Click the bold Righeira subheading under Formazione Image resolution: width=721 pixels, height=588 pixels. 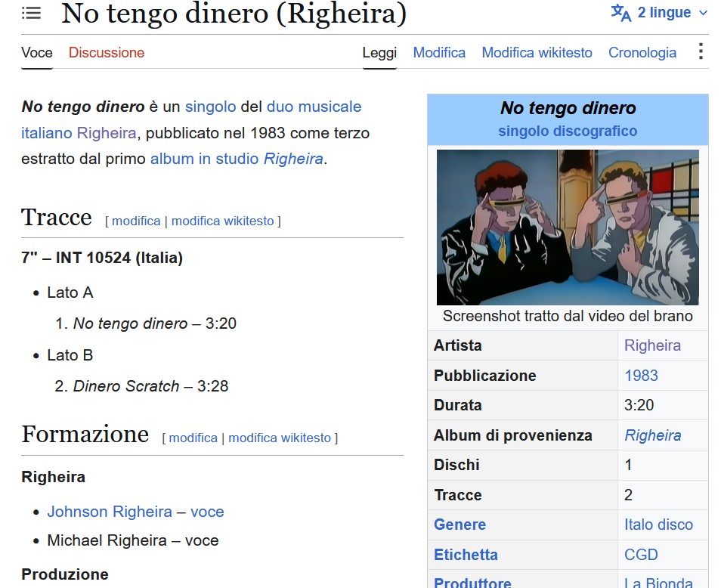click(54, 477)
